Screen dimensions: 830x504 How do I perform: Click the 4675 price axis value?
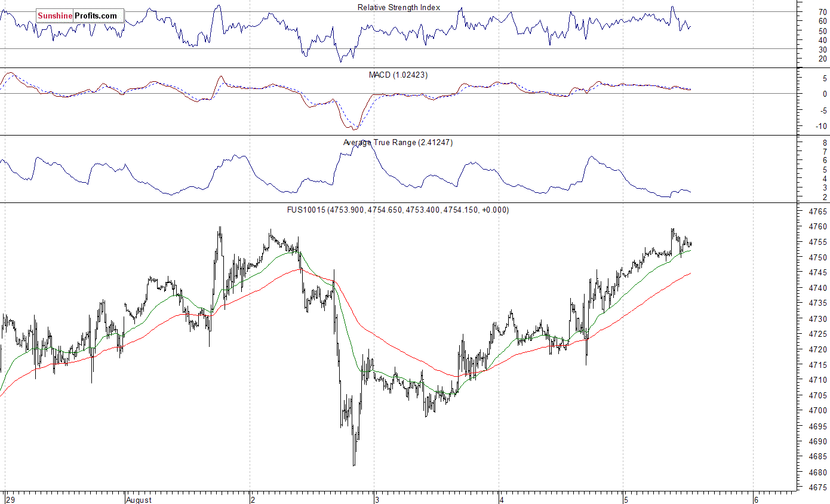(817, 487)
